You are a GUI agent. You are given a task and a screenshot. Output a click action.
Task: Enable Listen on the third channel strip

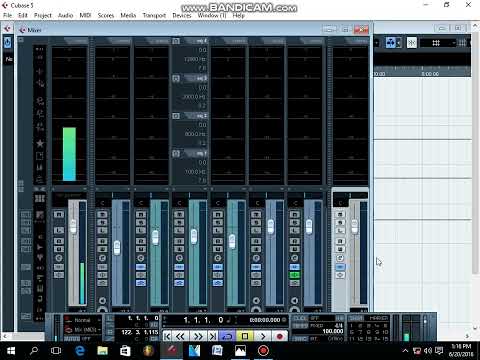click(x=141, y=230)
